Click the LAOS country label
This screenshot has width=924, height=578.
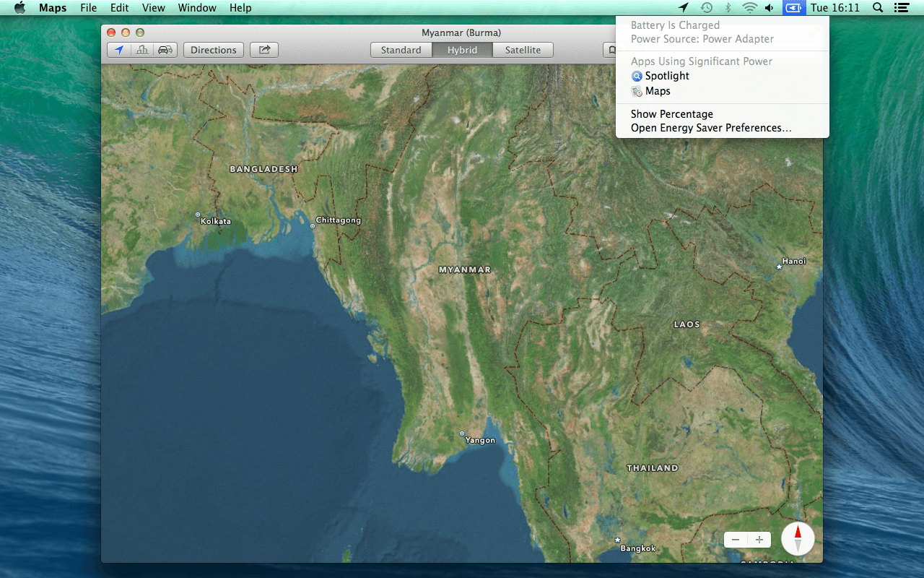click(687, 324)
